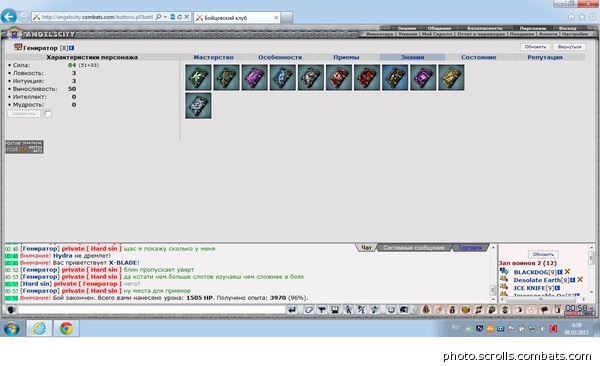
Task: Click the browser back arrow
Action: click(8, 16)
